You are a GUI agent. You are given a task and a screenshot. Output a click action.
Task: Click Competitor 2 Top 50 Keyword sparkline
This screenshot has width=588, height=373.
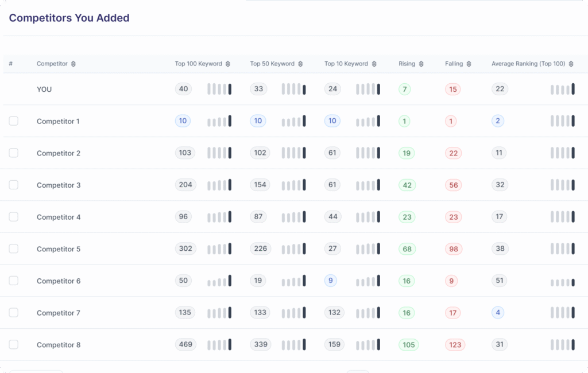coord(293,153)
